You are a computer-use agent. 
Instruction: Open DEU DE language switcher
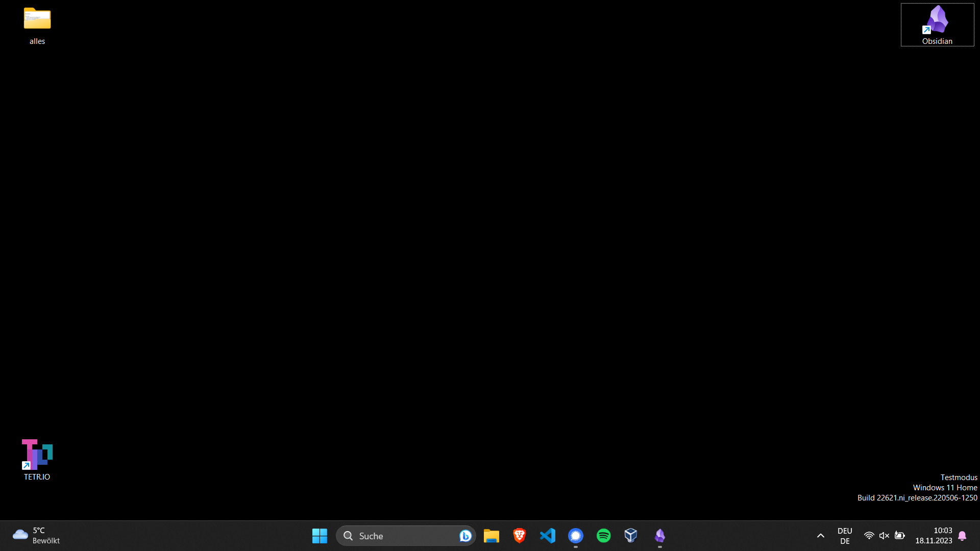[x=845, y=536]
